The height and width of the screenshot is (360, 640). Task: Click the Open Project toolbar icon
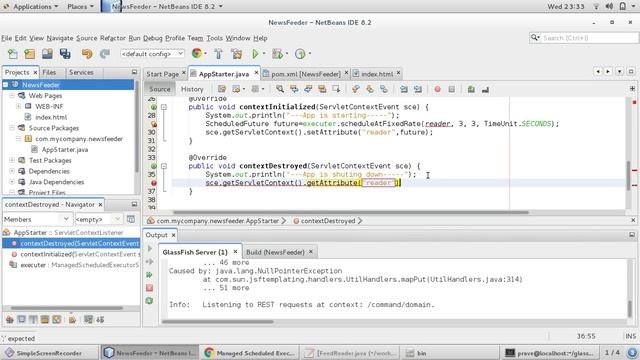point(47,54)
